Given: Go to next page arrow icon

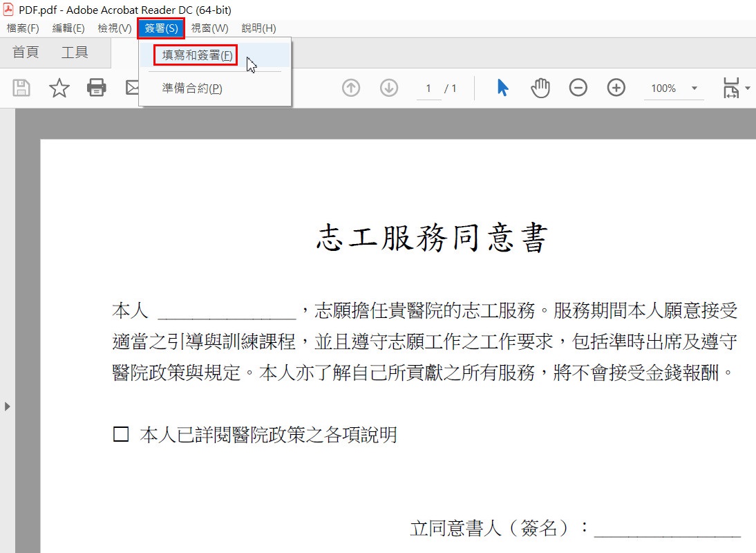Looking at the screenshot, I should click(x=389, y=88).
